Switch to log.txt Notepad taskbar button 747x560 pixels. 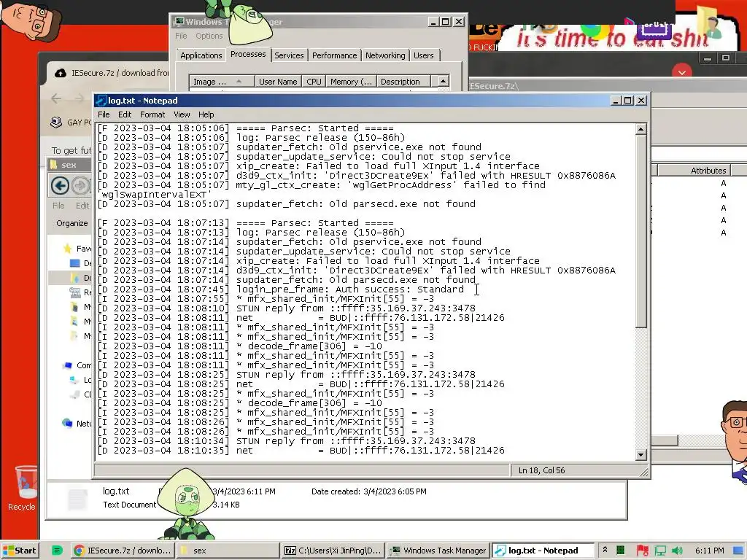(543, 551)
